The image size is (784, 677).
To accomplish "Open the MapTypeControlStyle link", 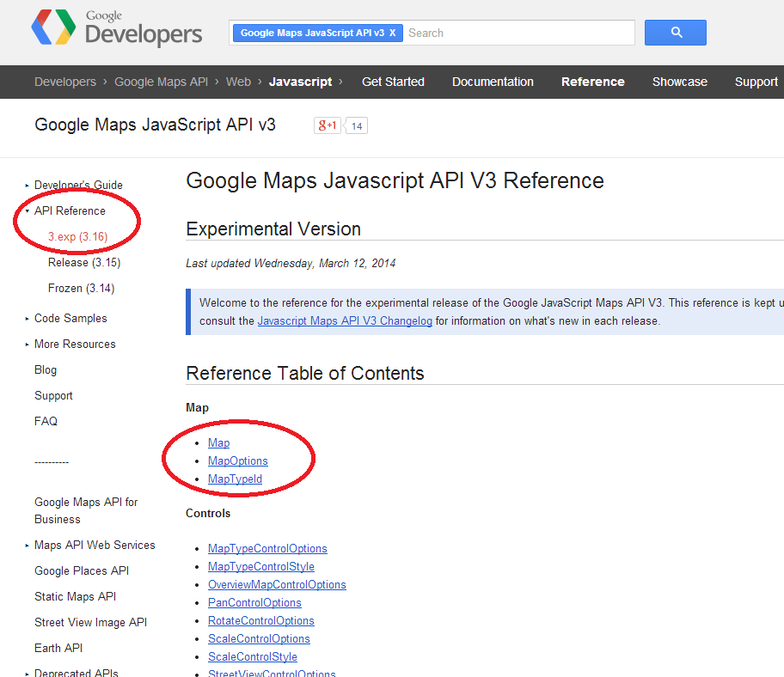I will [x=261, y=566].
